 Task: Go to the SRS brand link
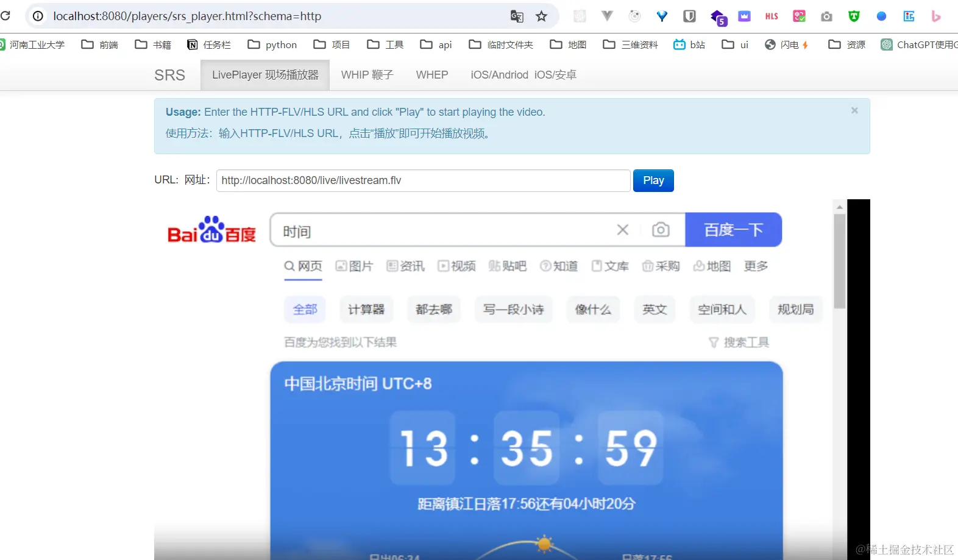pyautogui.click(x=169, y=75)
